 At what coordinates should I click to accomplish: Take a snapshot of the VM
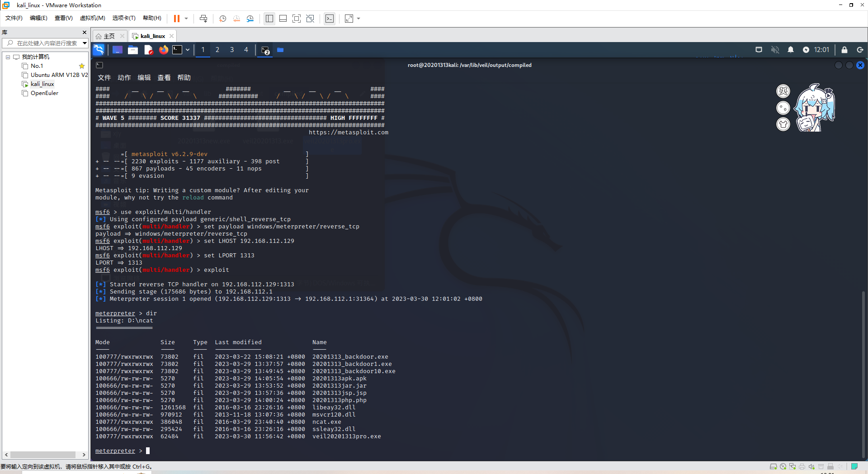(x=223, y=19)
